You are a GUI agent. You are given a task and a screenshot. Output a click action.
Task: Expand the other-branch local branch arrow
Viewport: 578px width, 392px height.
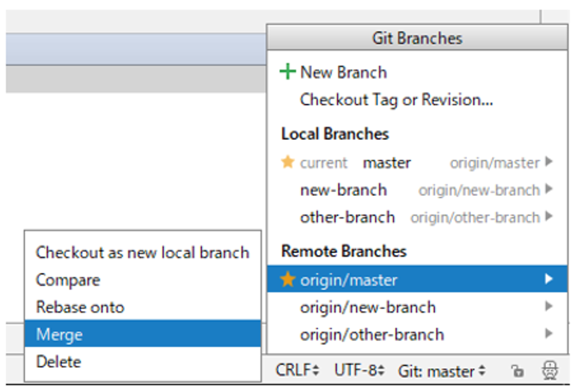click(x=549, y=217)
